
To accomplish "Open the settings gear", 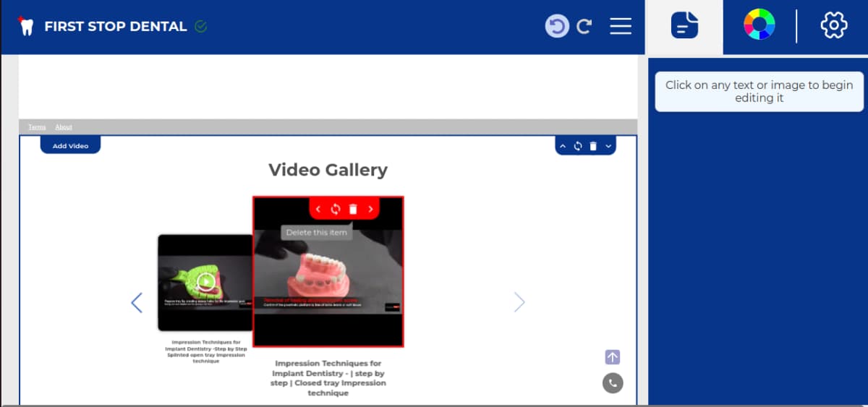I will click(x=833, y=25).
